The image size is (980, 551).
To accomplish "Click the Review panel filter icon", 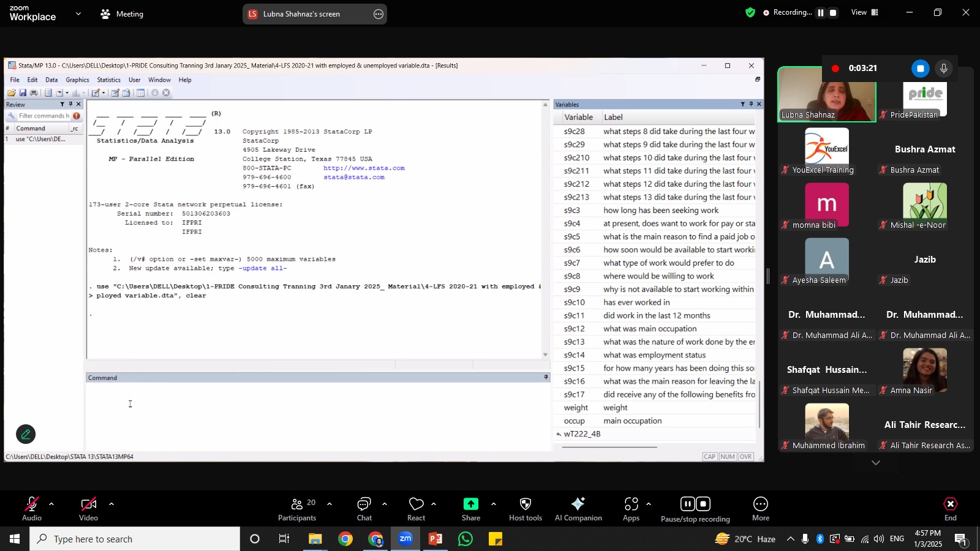I will click(x=62, y=104).
